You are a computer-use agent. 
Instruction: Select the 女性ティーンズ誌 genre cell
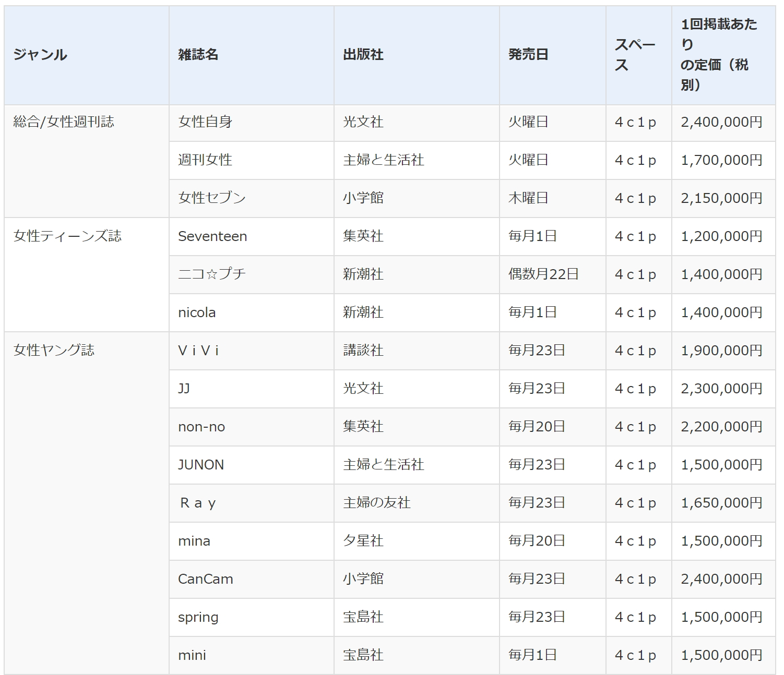(x=67, y=236)
